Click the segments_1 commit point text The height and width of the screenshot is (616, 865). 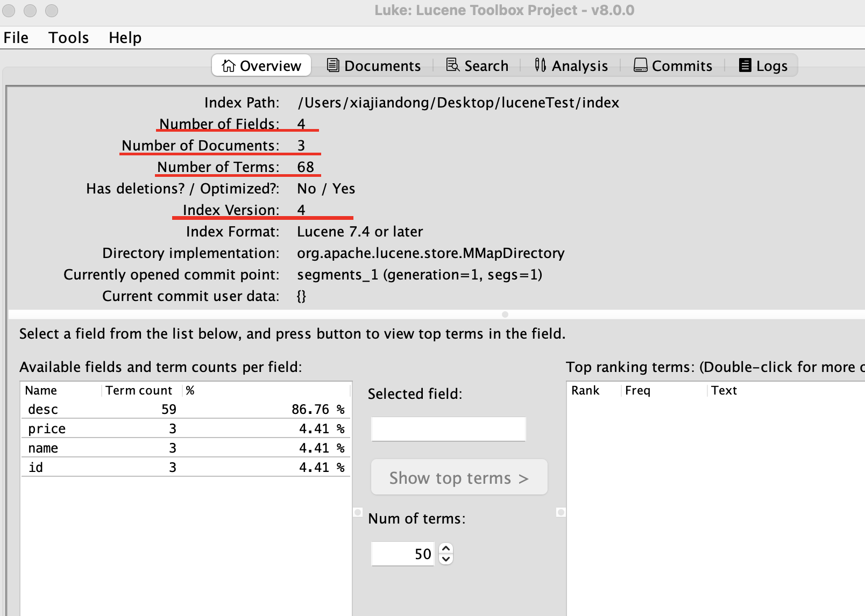[420, 275]
